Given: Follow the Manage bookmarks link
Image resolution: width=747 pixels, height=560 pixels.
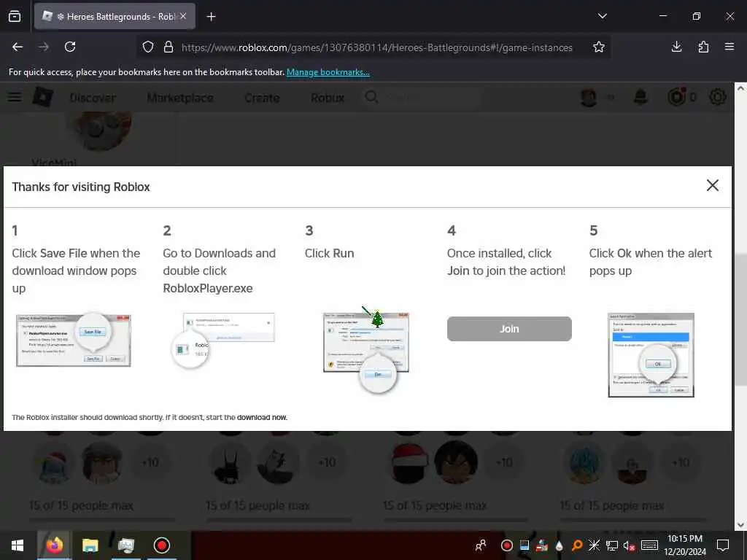Looking at the screenshot, I should click(328, 72).
